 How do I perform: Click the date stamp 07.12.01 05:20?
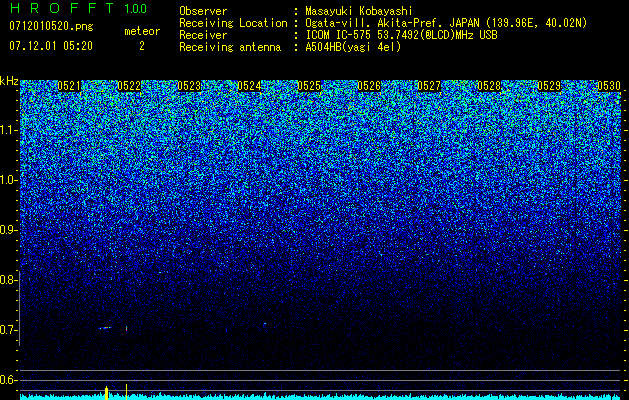pos(51,46)
